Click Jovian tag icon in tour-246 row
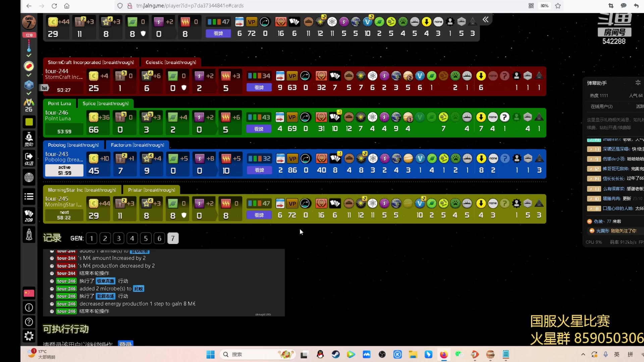Image resolution: width=644 pixels, height=362 pixels. tap(408, 117)
